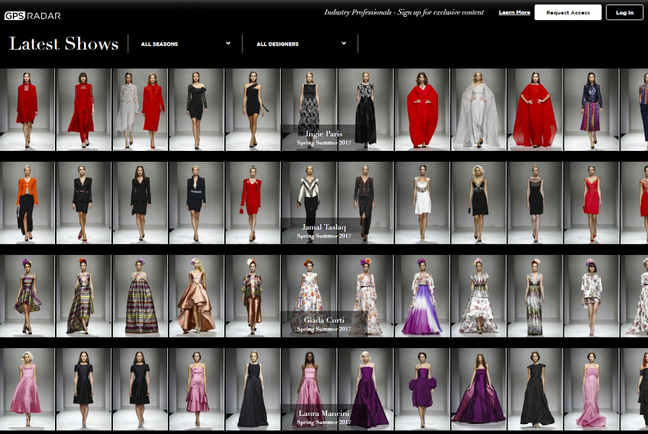Open the copper satin gown thumbnail
The width and height of the screenshot is (648, 434).
tap(196, 294)
